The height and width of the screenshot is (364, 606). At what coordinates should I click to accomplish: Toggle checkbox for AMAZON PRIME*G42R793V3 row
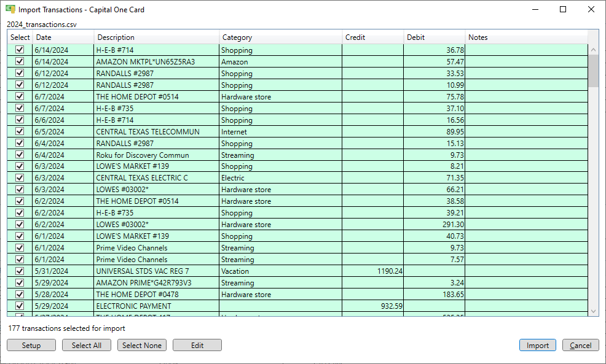coord(20,282)
